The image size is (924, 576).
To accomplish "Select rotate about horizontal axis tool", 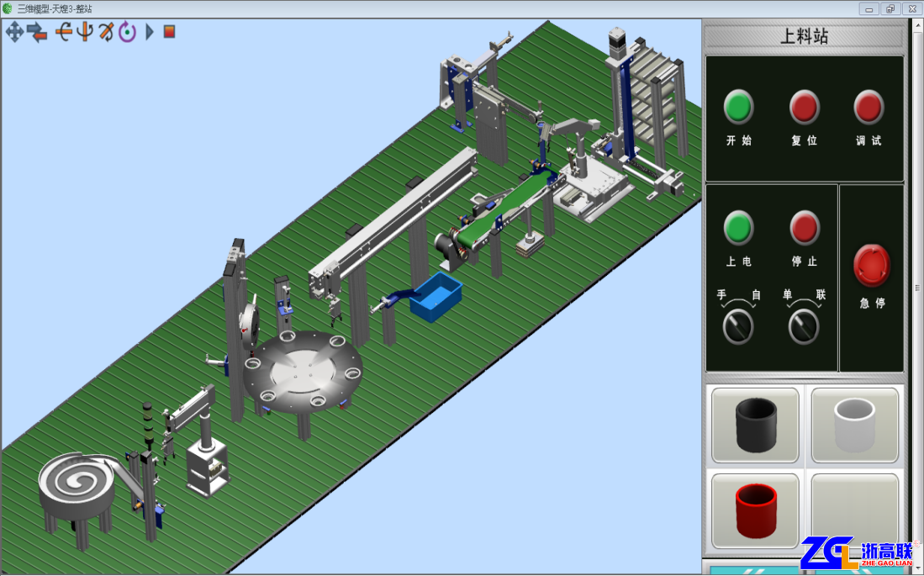I will pos(64,32).
